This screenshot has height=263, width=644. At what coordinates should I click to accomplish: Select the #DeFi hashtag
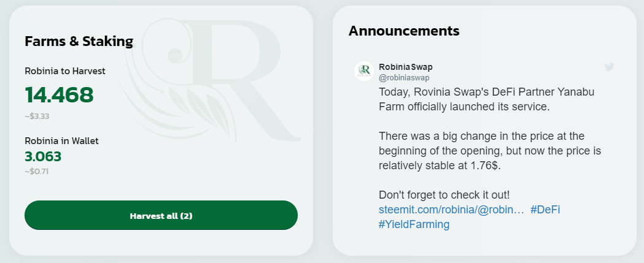(x=545, y=210)
